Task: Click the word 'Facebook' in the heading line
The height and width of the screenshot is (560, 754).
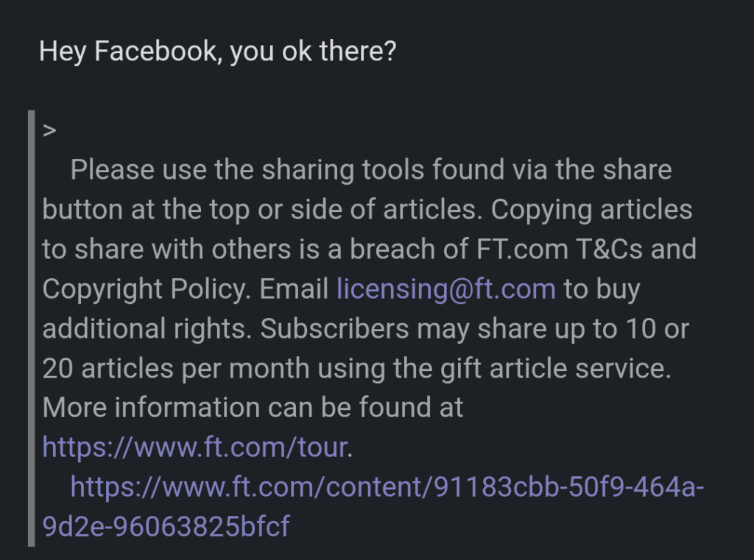Action: pyautogui.click(x=158, y=52)
